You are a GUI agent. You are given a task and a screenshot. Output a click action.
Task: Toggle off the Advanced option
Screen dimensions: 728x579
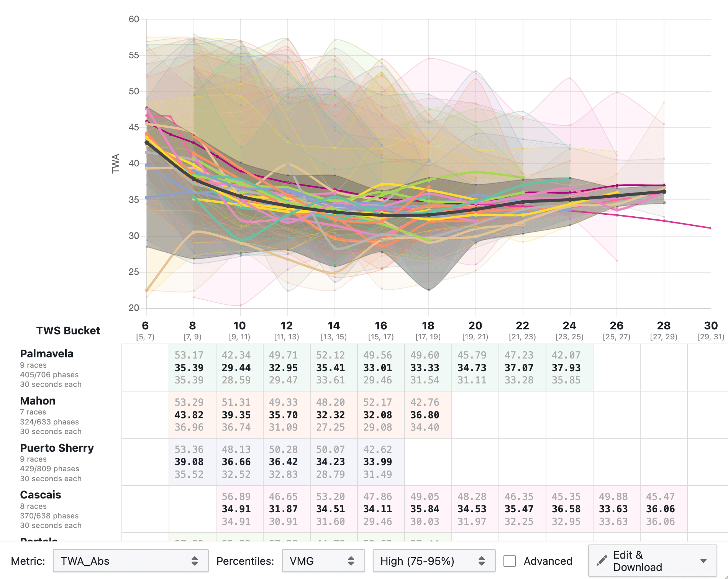pos(510,561)
